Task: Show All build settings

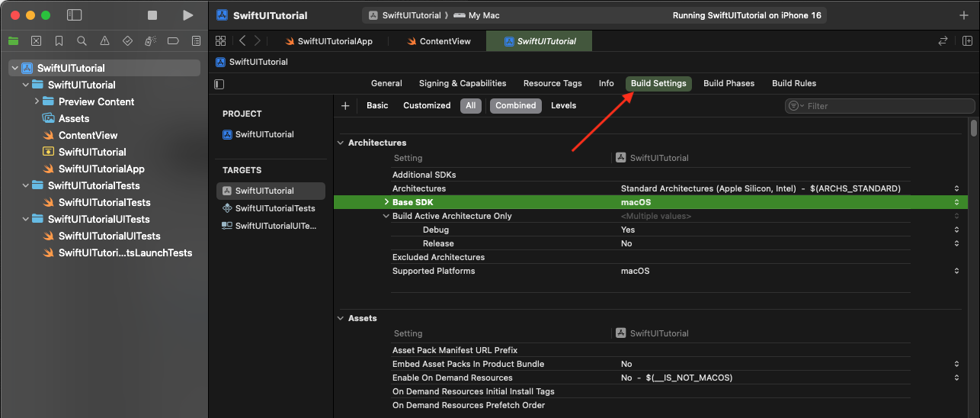Action: pos(470,105)
